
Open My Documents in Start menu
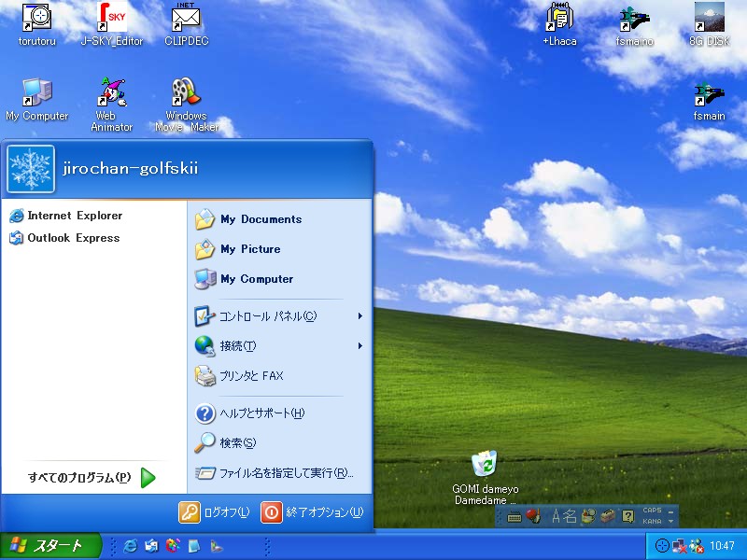[248, 219]
